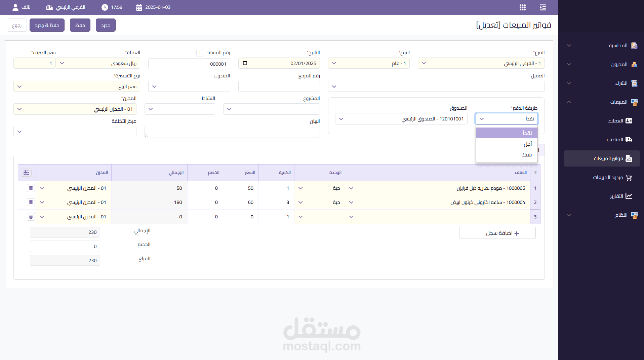Expand the المحاسبة sidebar menu
This screenshot has height=360, width=644.
coord(569,45)
